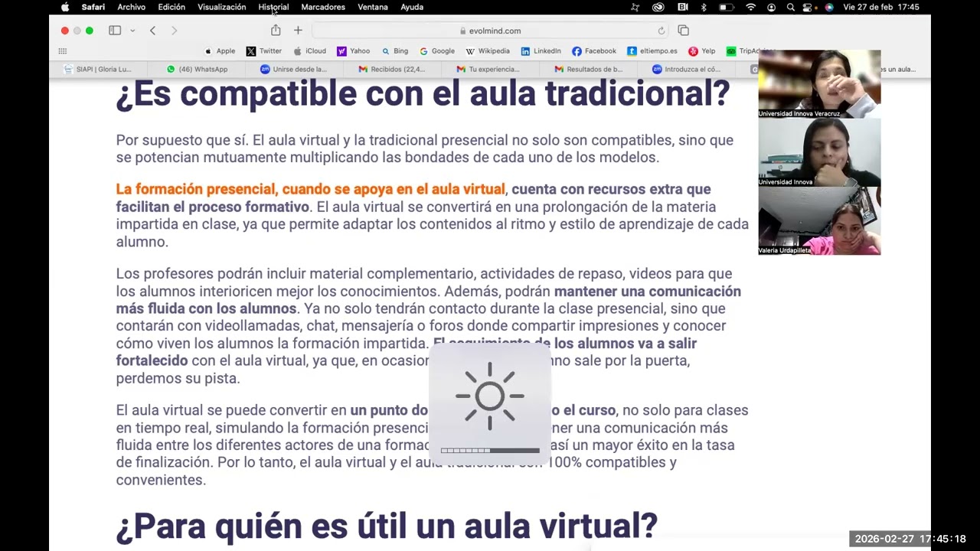The image size is (980, 551).
Task: Open the eltiempo.es bookmark
Action: point(652,51)
